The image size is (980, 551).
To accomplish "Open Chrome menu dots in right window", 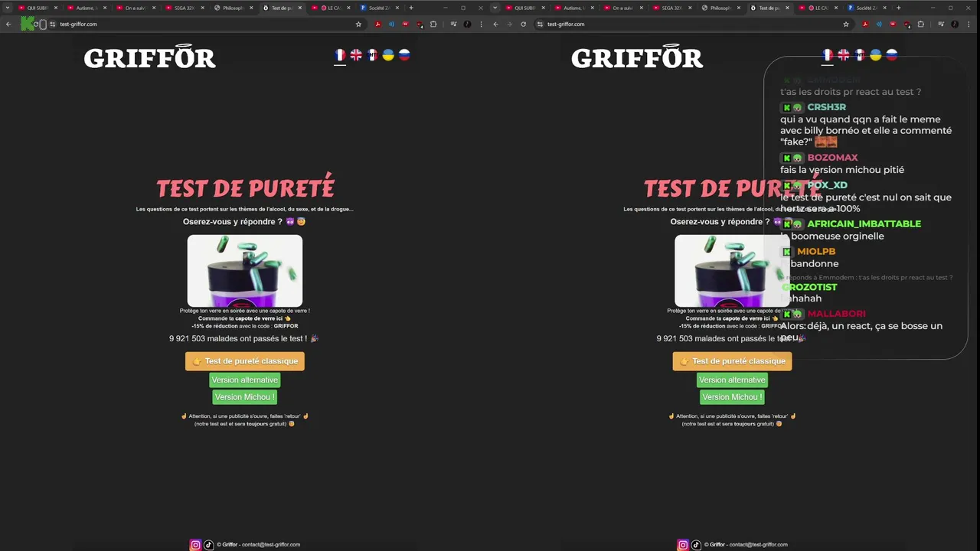I will click(x=968, y=24).
